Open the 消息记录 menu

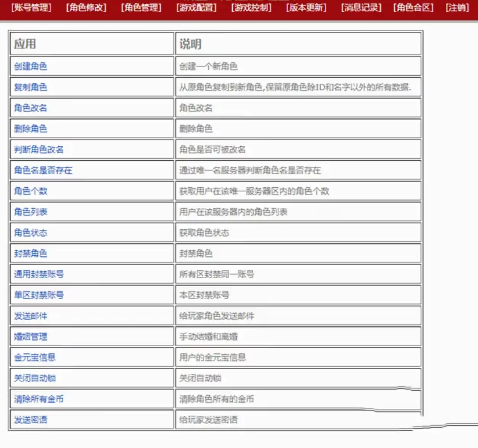coord(361,8)
